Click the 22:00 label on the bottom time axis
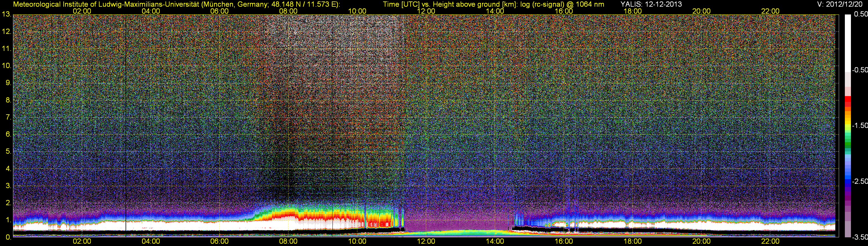The height and width of the screenshot is (246, 868). [770, 241]
